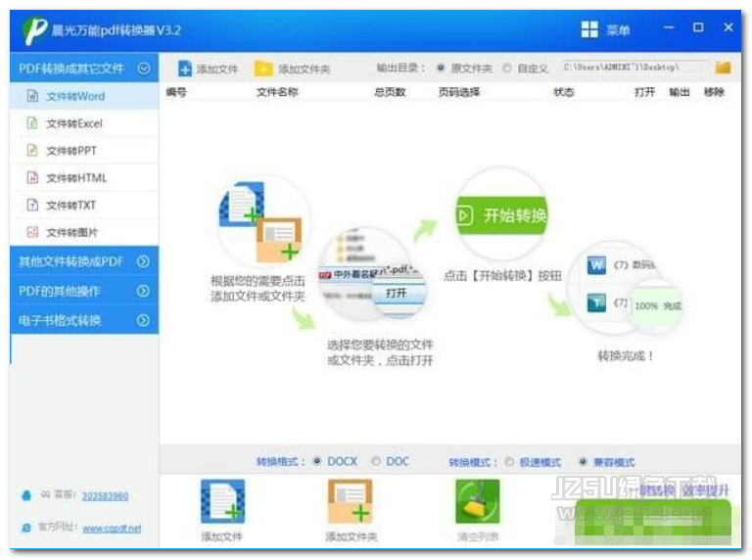Click the 输出 column header
This screenshot has height=560, width=752.
[680, 92]
